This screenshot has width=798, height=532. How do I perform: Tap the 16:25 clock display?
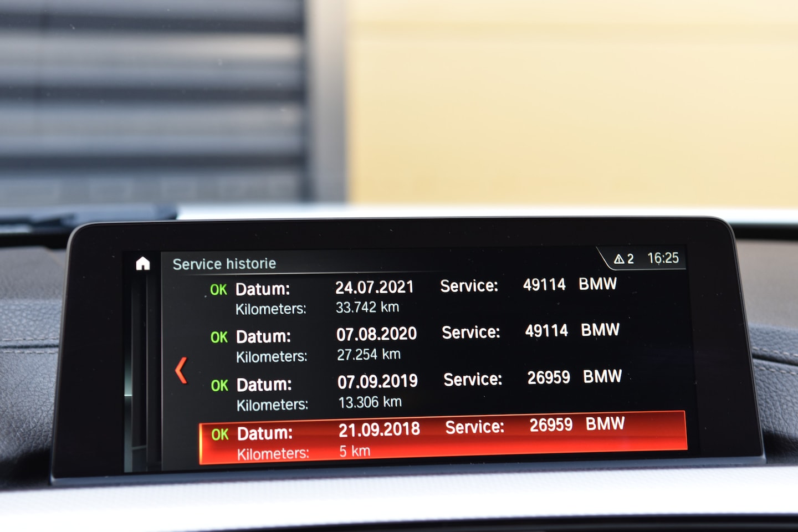coord(663,258)
